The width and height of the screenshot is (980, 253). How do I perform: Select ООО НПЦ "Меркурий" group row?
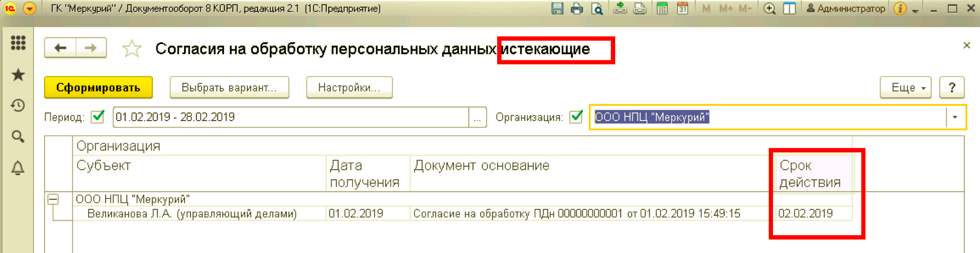click(462, 199)
